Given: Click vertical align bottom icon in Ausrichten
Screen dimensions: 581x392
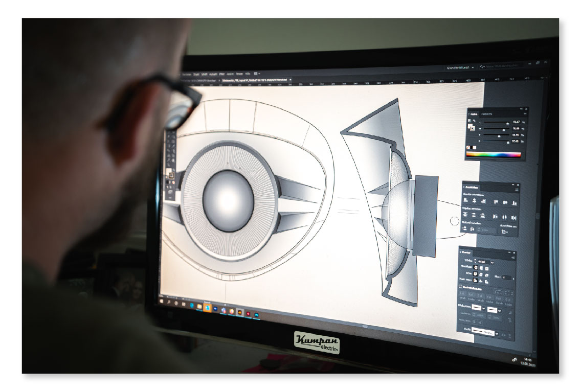Looking at the screenshot, I should [x=515, y=203].
